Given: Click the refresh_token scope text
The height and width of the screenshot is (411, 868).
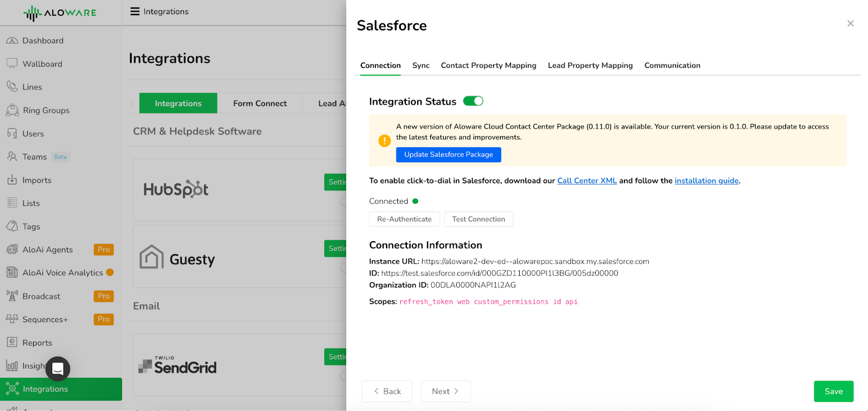Looking at the screenshot, I should point(426,302).
